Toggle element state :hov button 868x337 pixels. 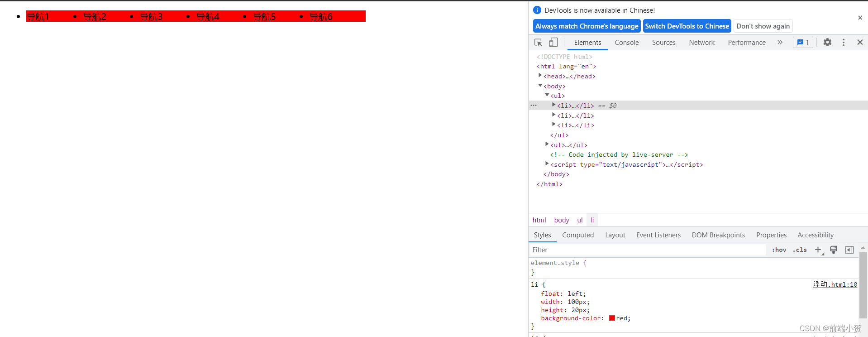tap(779, 250)
